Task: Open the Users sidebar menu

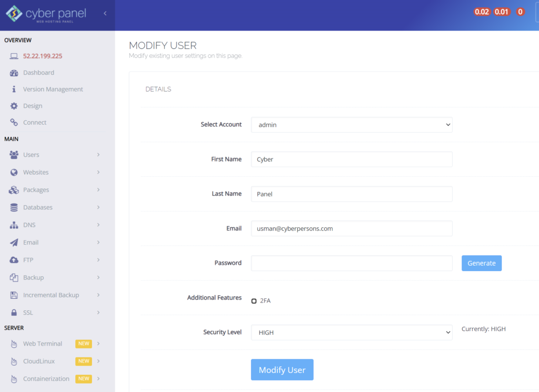Action: click(31, 155)
